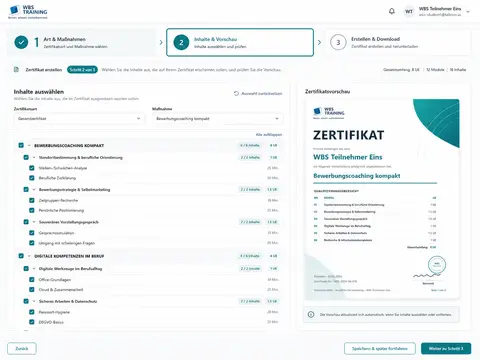Click the step 3 number circle
The image size is (480, 360).
pyautogui.click(x=338, y=42)
